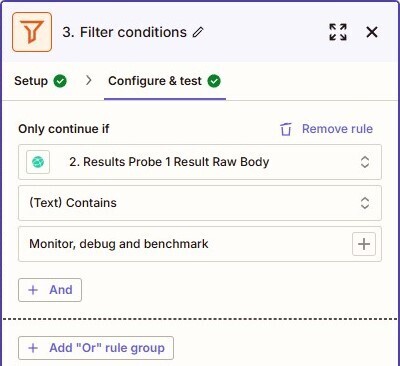Click the orange Filter step icon

[x=32, y=32]
